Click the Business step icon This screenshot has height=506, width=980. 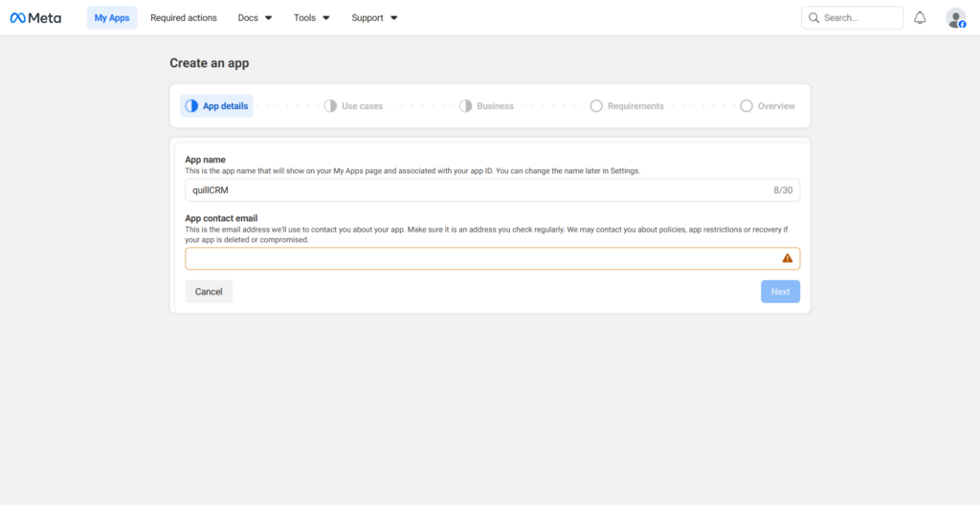pos(465,106)
